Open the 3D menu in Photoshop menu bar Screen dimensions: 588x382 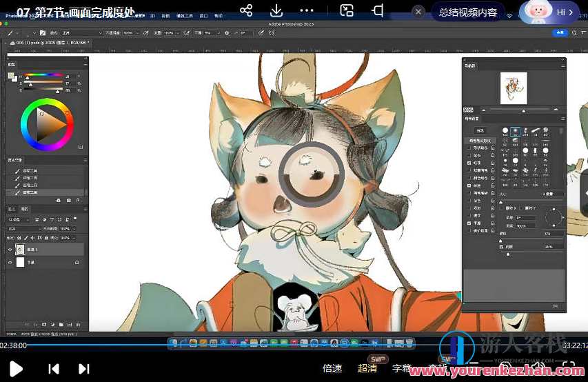point(152,14)
